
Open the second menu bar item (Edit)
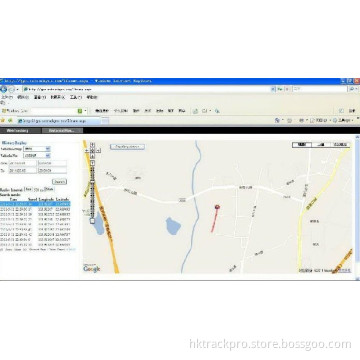[x=23, y=97]
